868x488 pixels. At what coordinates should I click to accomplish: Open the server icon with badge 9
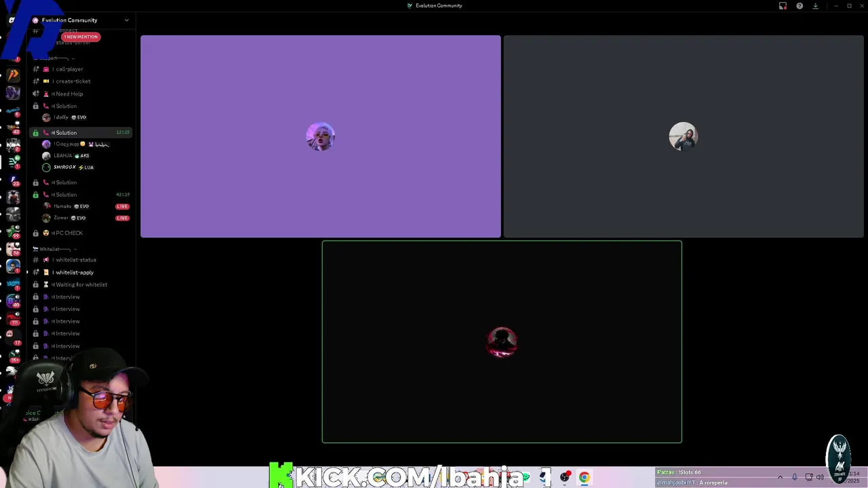tap(13, 109)
